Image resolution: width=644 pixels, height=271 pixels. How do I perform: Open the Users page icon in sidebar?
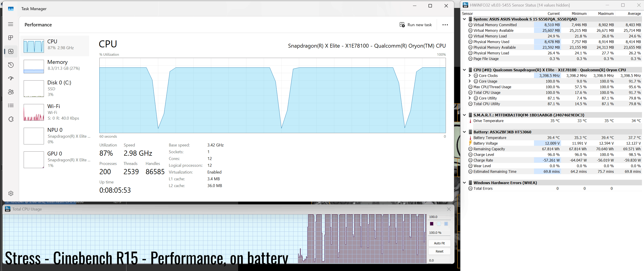point(11,92)
